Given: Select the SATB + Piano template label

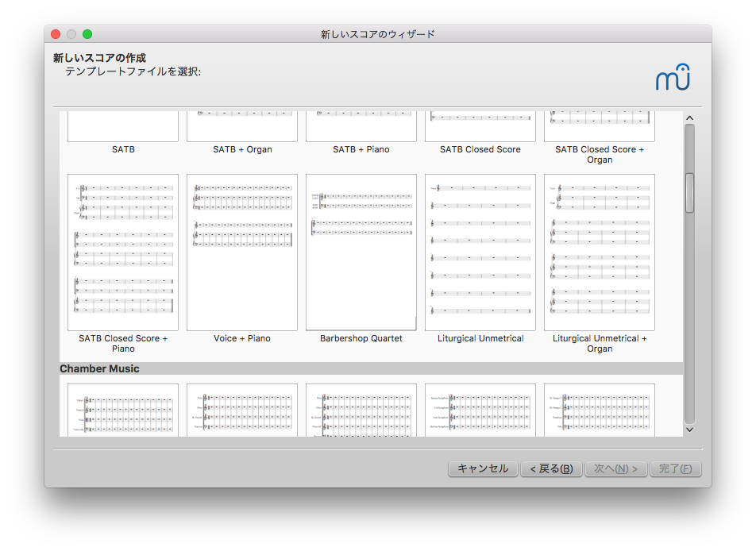Looking at the screenshot, I should tap(361, 149).
